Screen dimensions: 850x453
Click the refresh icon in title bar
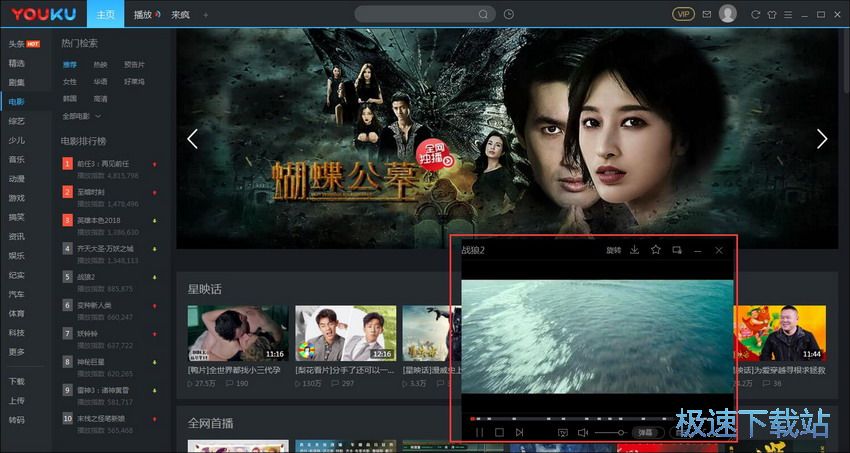[755, 15]
